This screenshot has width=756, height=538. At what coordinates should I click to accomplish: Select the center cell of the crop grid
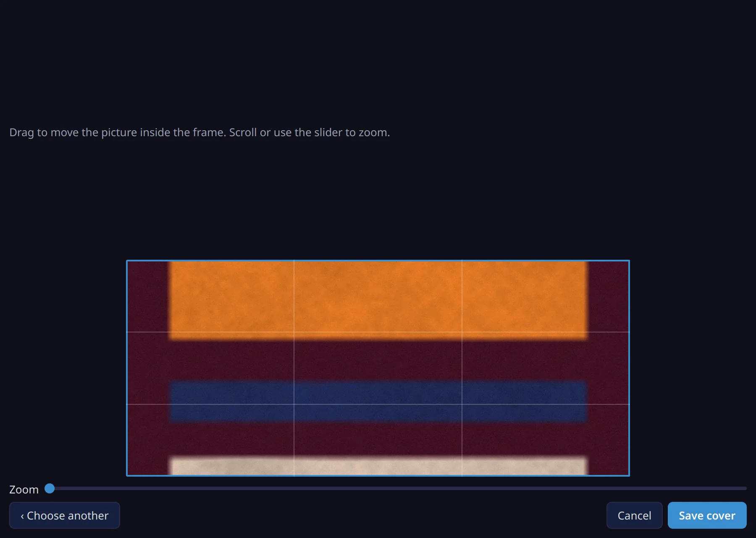pyautogui.click(x=378, y=368)
